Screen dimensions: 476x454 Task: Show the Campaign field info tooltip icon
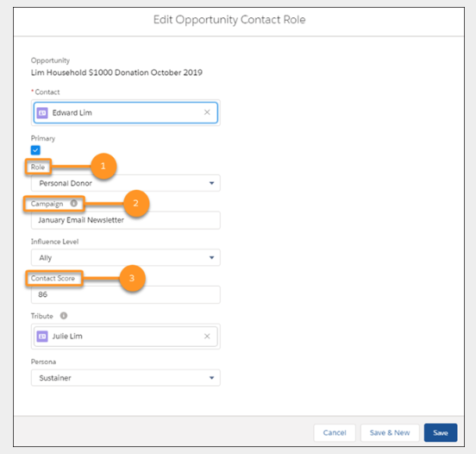coord(74,204)
